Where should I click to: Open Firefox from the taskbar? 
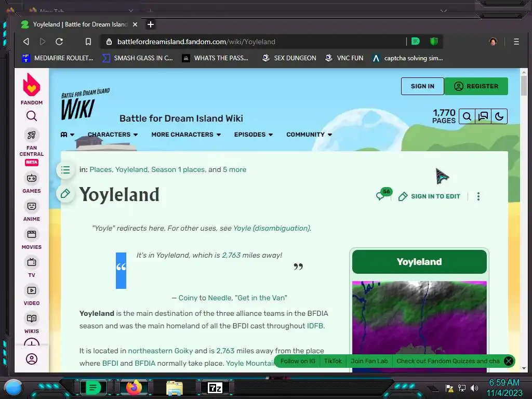tap(134, 387)
